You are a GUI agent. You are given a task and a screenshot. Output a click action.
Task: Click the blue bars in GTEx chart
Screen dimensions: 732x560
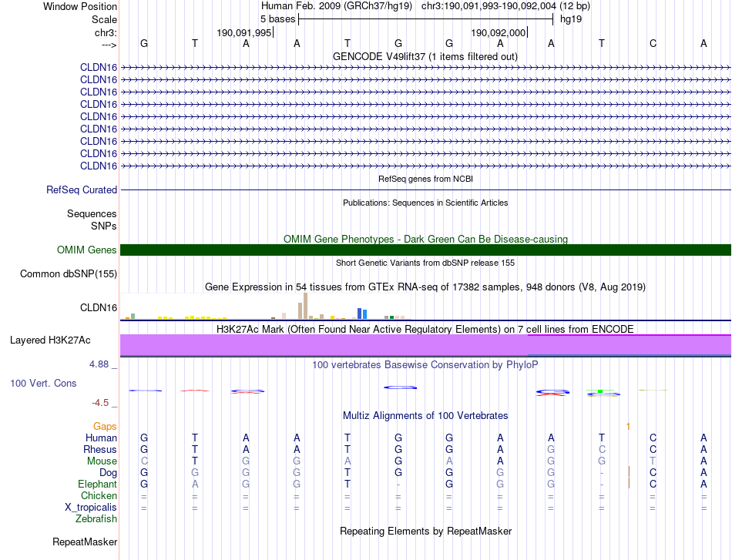[362, 314]
